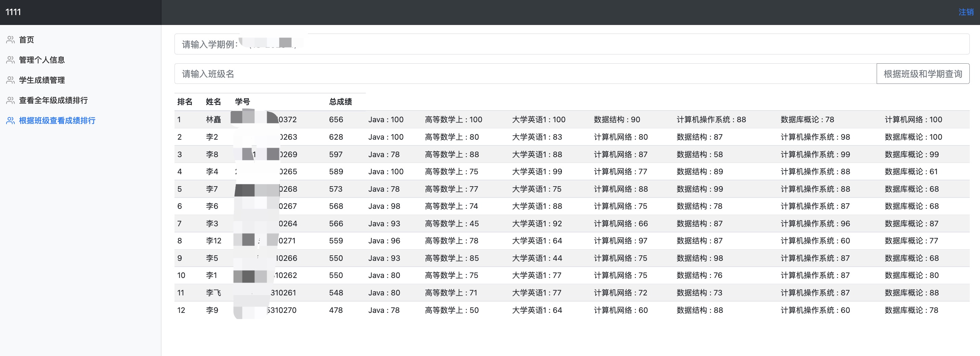Click name 李9 in the table
980x356 pixels.
pos(212,311)
